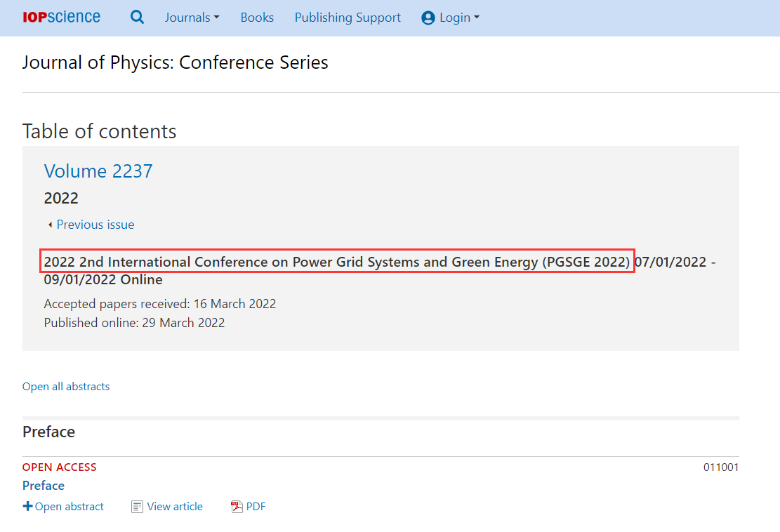This screenshot has width=780, height=532.
Task: Select the PGSGE 2022 conference title text
Action: click(x=337, y=262)
